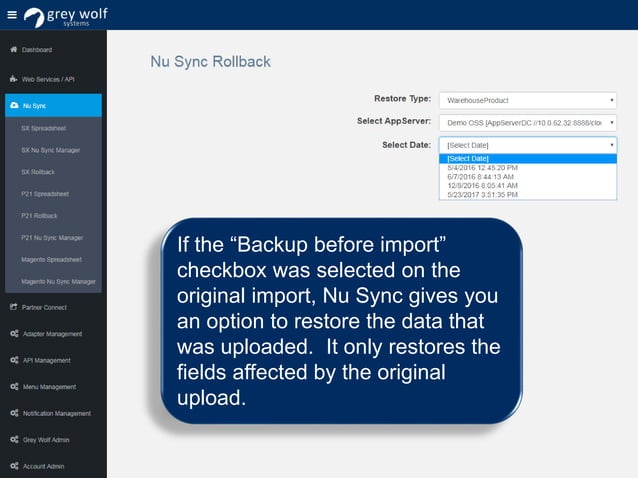Open P21 Nu Sync Manager submenu item
Image resolution: width=638 pixels, height=478 pixels.
[52, 238]
